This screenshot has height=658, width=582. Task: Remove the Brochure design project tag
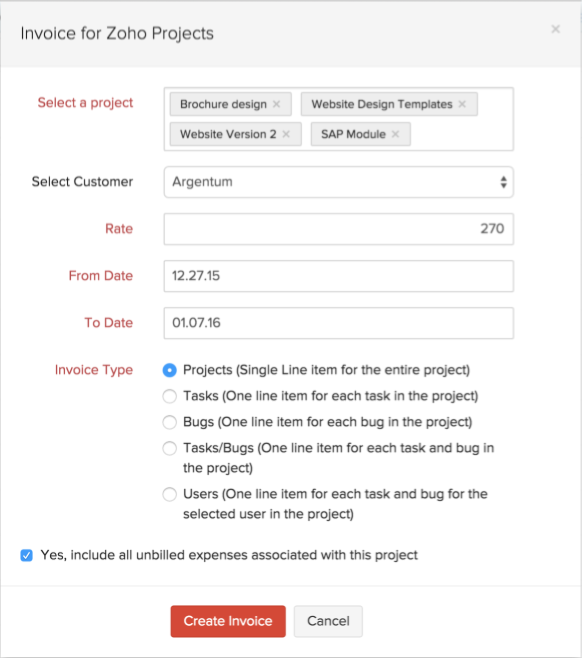tap(277, 104)
